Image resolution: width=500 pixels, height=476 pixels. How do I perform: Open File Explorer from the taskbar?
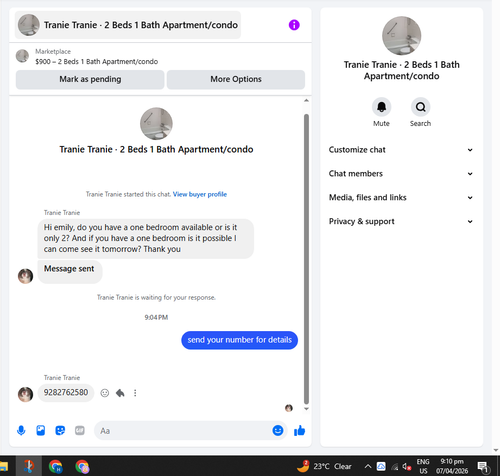coord(3,466)
